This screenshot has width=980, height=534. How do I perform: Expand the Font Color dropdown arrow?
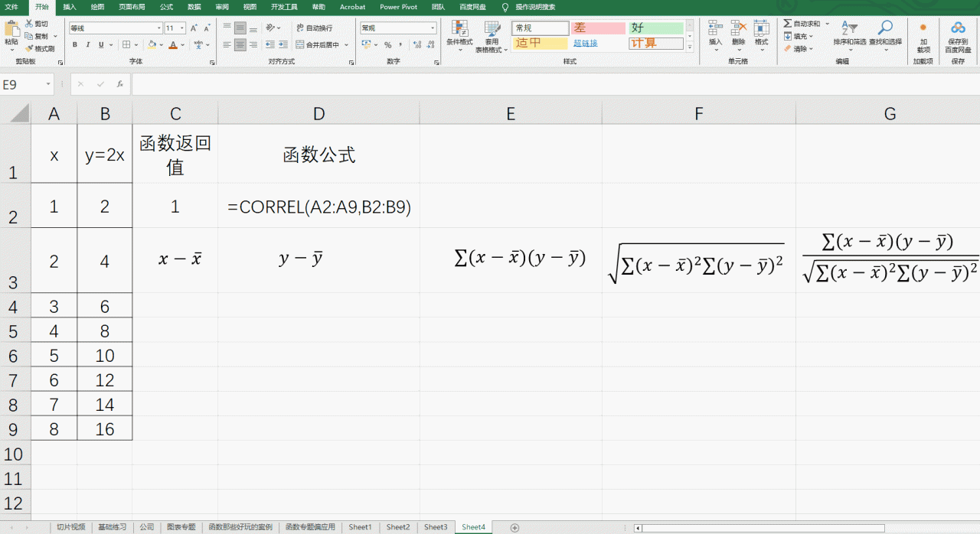(x=184, y=45)
